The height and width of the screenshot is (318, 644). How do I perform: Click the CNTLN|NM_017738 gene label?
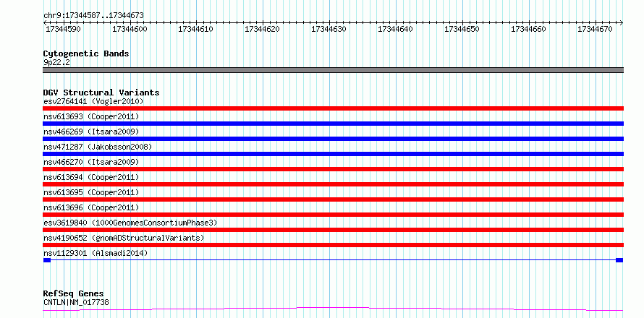pos(76,303)
